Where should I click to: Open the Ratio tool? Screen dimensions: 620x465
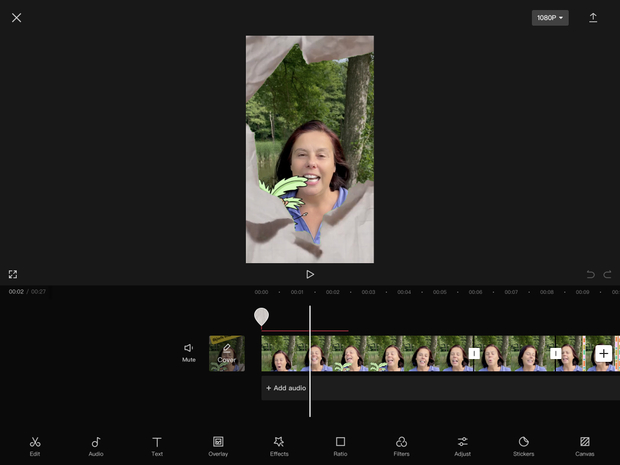[340, 446]
